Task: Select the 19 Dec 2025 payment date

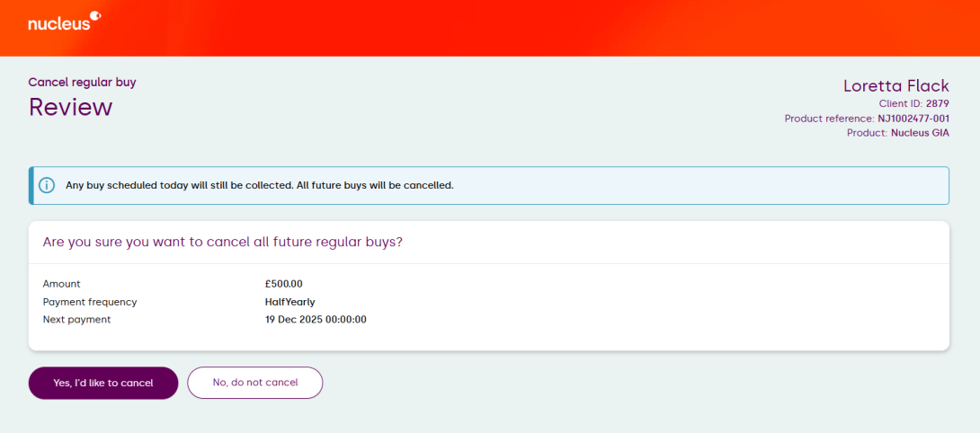Action: [316, 320]
